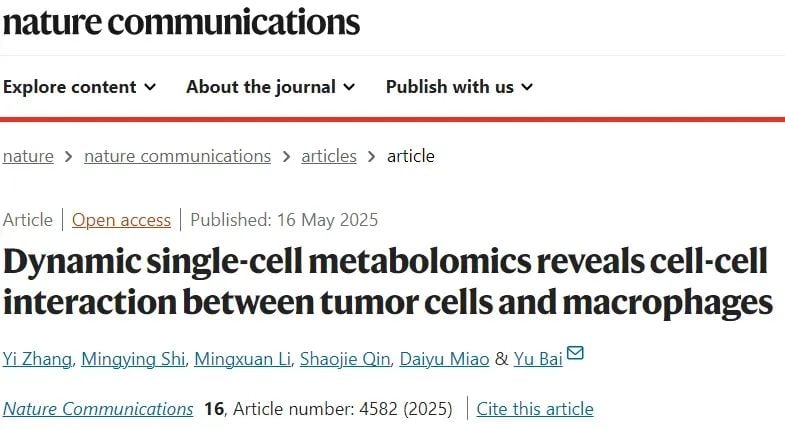The height and width of the screenshot is (429, 785).
Task: Select author Daiyu Miao
Action: pos(444,358)
